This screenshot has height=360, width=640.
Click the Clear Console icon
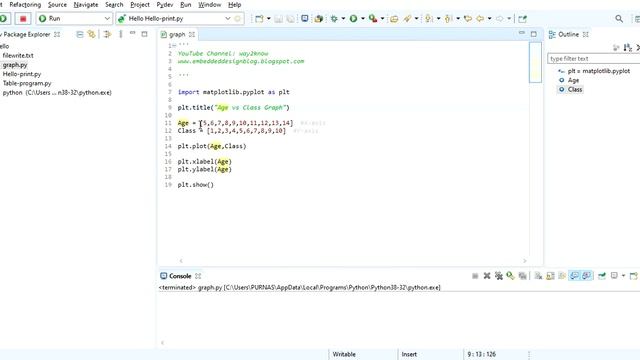(x=538, y=276)
